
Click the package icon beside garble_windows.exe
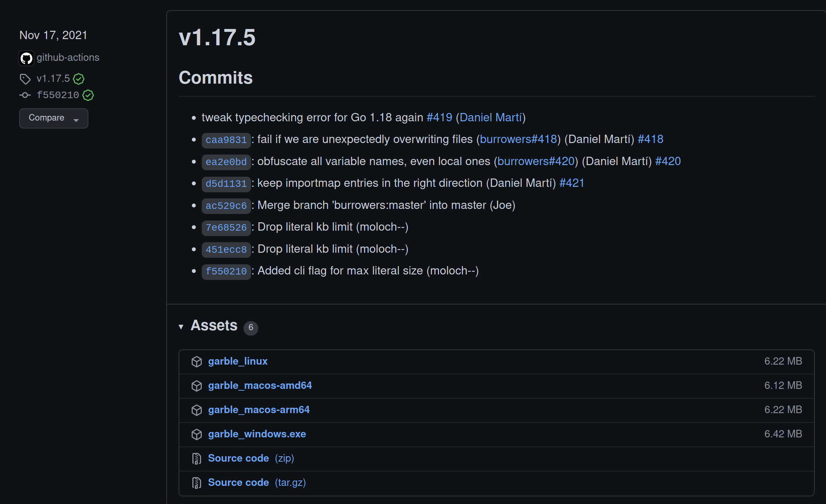click(x=197, y=434)
